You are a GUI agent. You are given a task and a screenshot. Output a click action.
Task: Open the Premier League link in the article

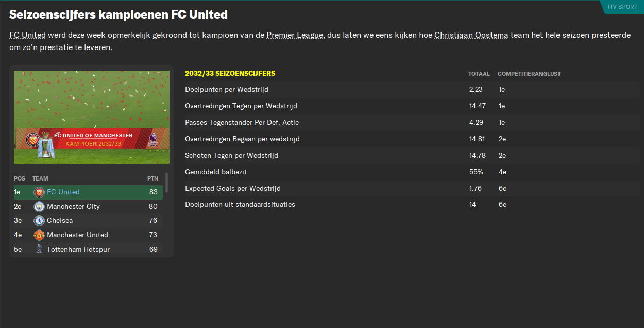point(295,35)
